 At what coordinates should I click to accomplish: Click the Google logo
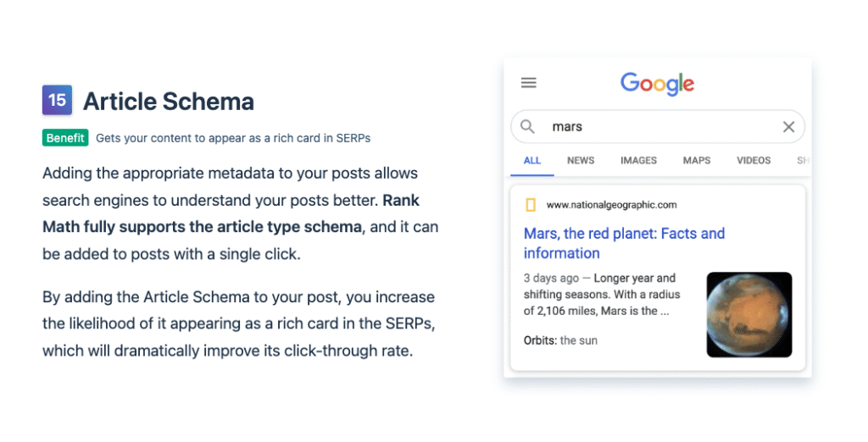(x=657, y=83)
